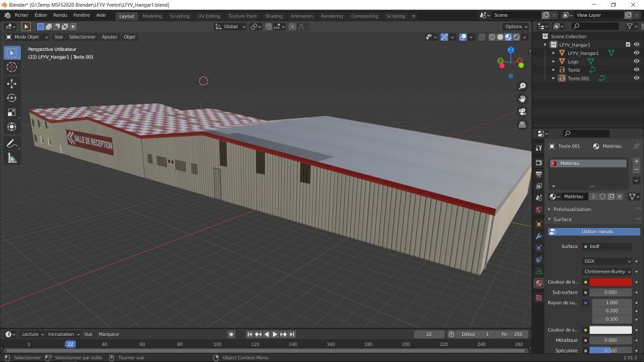This screenshot has width=644, height=362.
Task: Toggle LFYV_Hangar1 collection exclude checkbox
Action: pyautogui.click(x=628, y=44)
